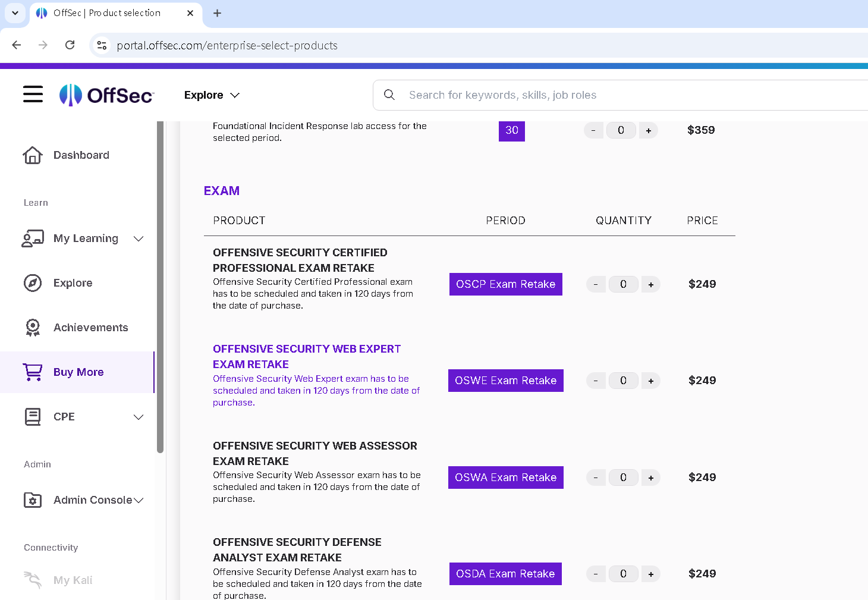View site information icon in address bar

tap(102, 45)
